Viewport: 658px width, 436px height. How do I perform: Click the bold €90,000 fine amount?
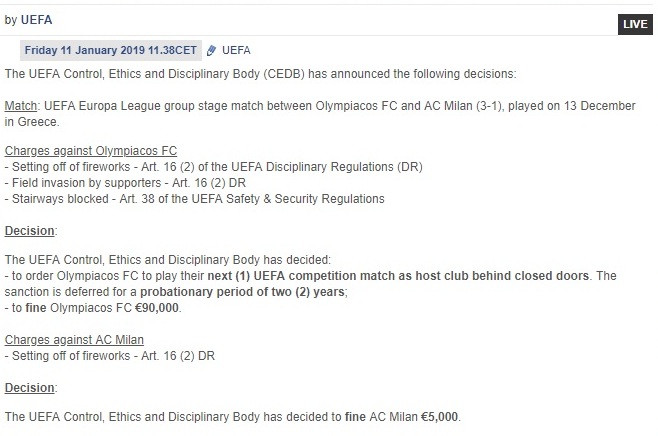pos(157,308)
